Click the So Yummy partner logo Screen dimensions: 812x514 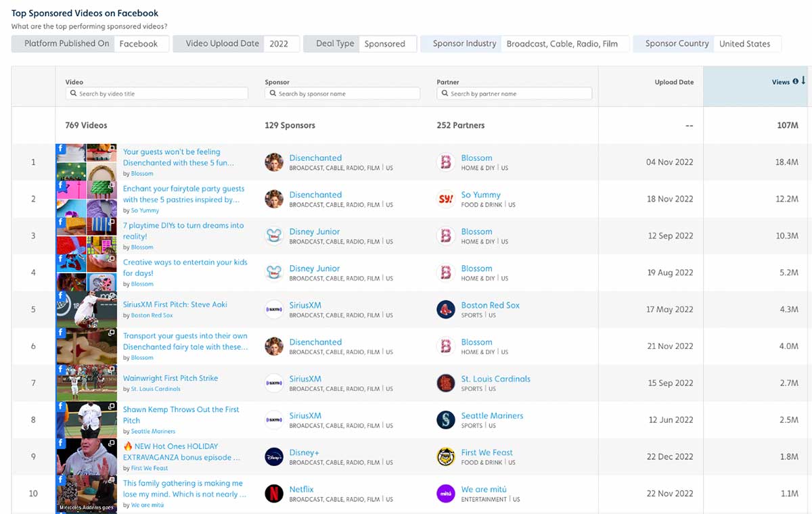445,199
